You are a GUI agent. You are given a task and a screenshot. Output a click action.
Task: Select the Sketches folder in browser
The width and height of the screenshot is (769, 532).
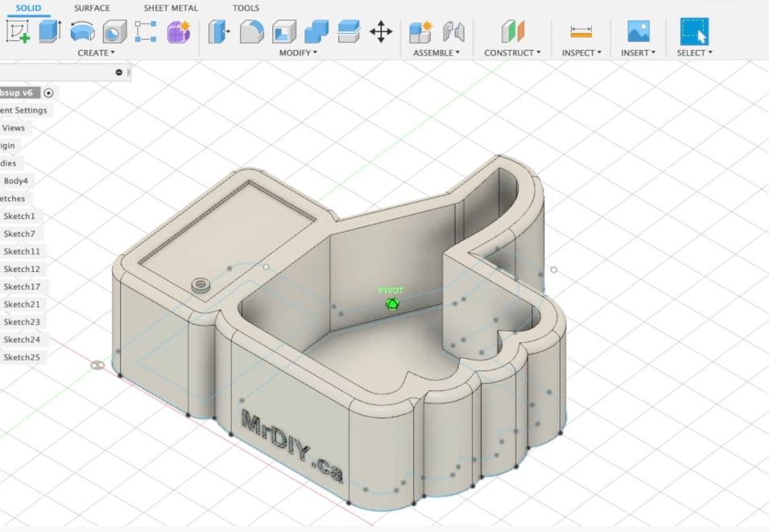(12, 199)
